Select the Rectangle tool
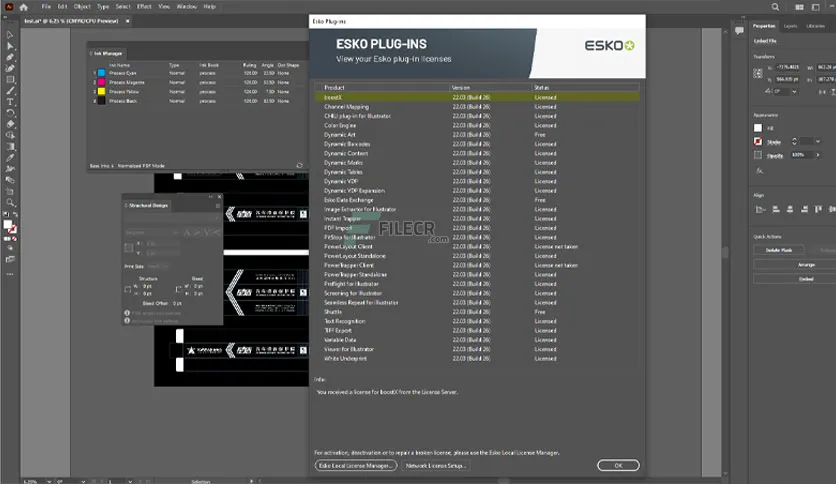Screen dimensions: 836x484 point(10,79)
